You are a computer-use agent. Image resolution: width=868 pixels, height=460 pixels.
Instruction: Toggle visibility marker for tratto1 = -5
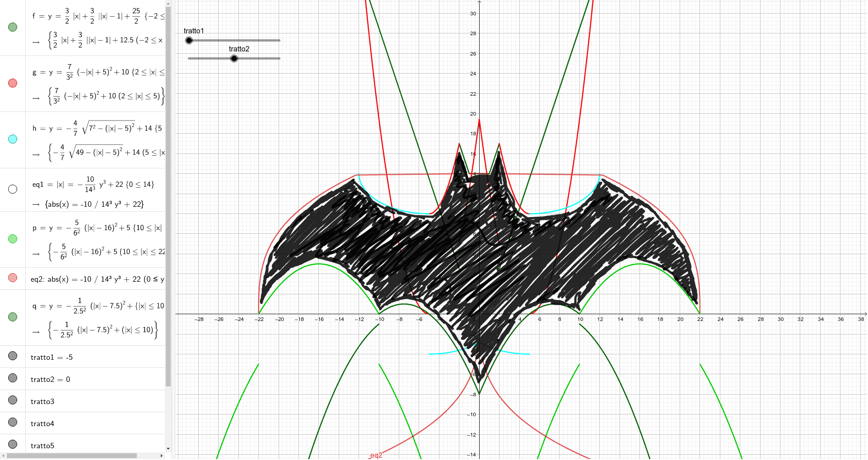point(13,356)
